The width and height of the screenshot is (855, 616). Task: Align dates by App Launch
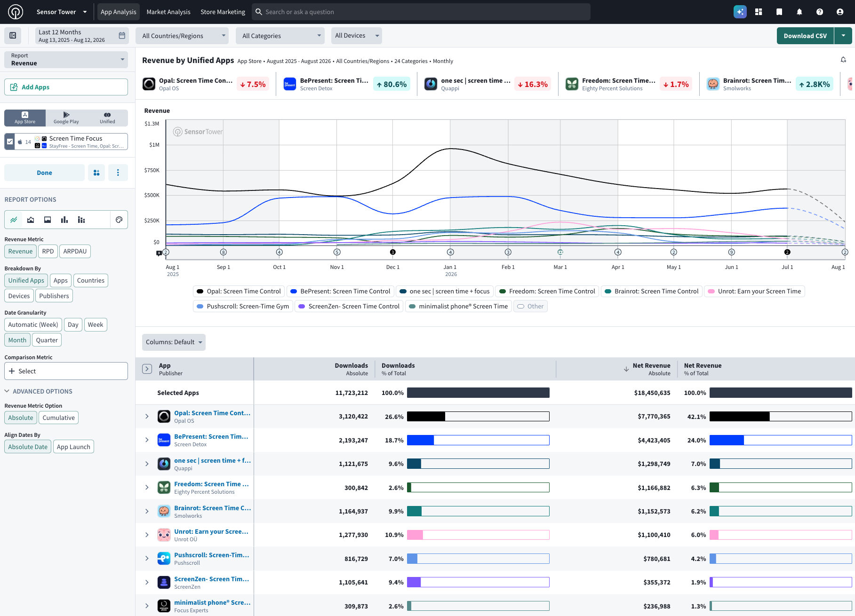pyautogui.click(x=73, y=447)
